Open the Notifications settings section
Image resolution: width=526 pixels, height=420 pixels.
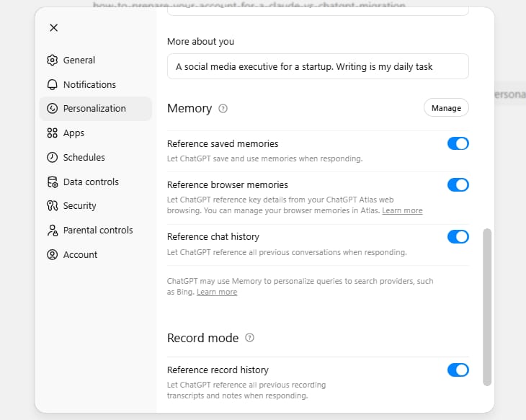coord(96,84)
